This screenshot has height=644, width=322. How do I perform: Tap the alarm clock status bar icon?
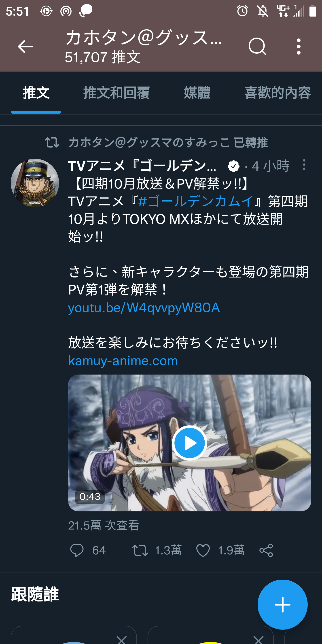tap(242, 11)
